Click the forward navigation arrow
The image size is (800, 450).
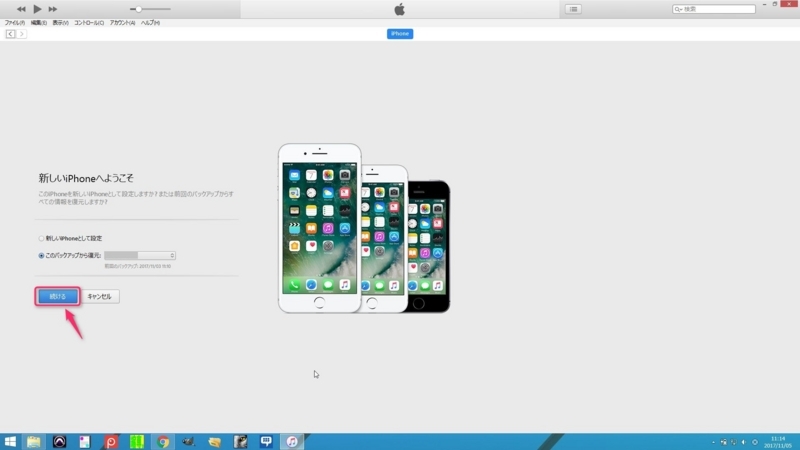(x=21, y=34)
